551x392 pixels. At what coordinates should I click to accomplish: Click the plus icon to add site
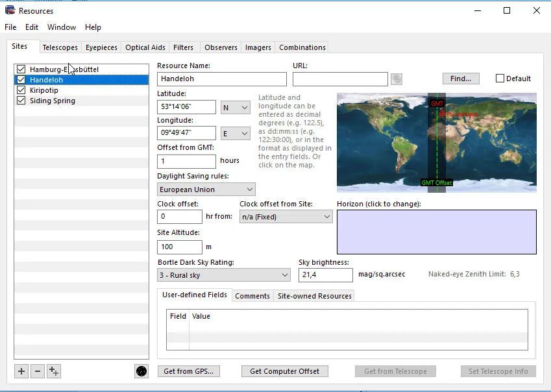(x=21, y=371)
